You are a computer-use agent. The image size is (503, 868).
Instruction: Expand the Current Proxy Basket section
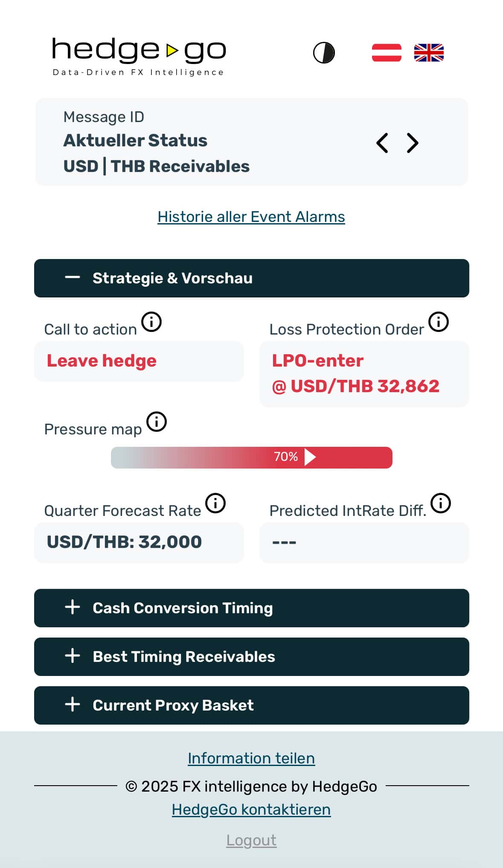(x=251, y=705)
